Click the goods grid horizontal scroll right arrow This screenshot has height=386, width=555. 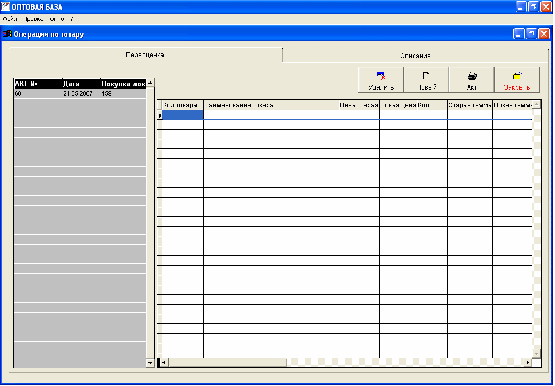coord(528,363)
